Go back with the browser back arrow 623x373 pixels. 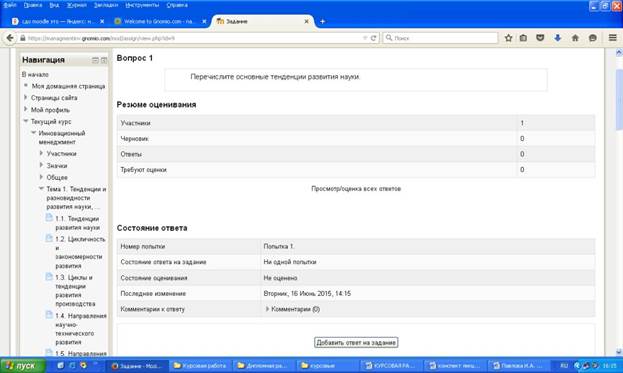pos(10,38)
